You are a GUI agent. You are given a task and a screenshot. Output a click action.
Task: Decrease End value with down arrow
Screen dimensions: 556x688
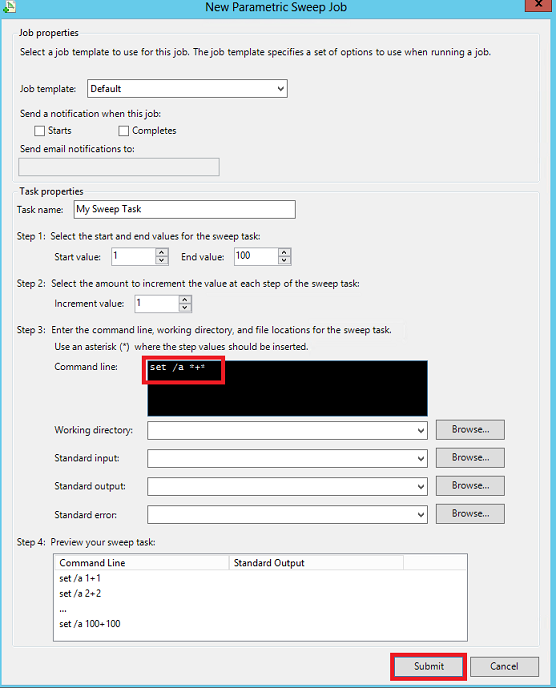tap(284, 260)
